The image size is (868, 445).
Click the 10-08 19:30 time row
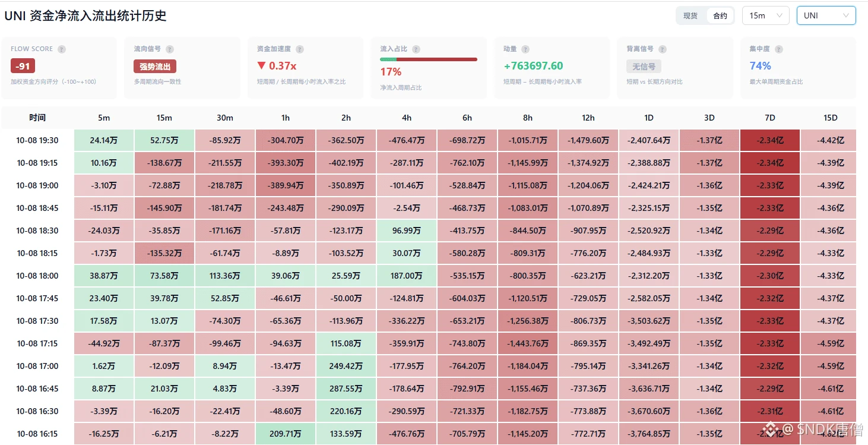[37, 140]
